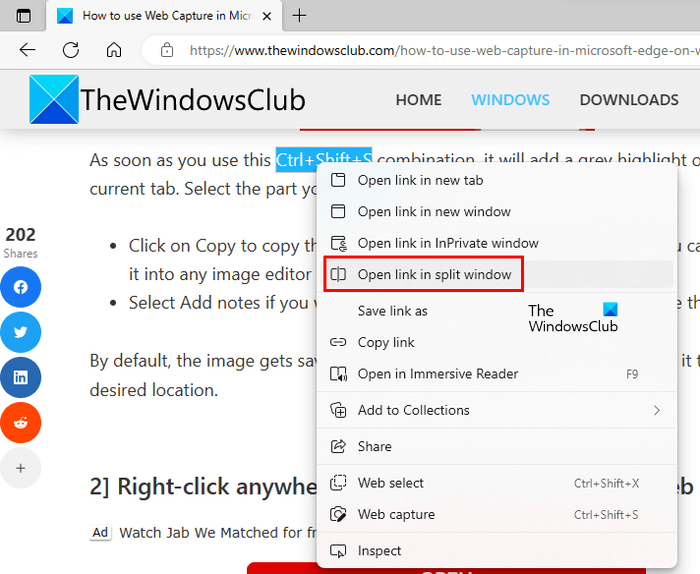Go back with the back arrow

(28, 50)
